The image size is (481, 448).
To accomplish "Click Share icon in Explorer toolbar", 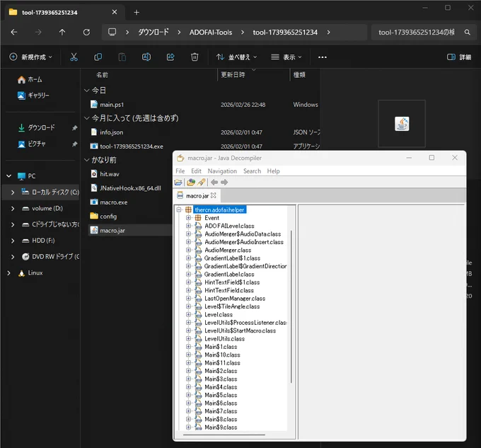I will [x=170, y=57].
